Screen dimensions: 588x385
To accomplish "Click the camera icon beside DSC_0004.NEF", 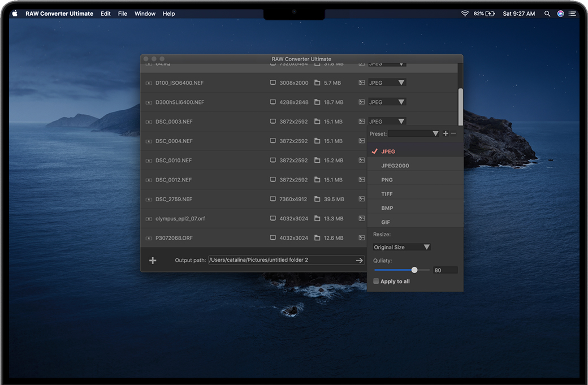I will (x=149, y=141).
